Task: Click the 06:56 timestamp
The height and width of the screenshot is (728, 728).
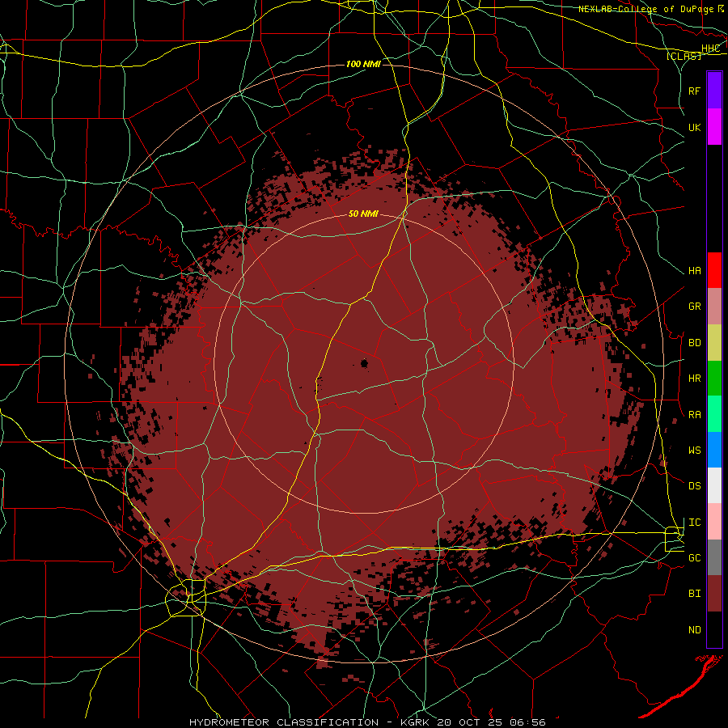Action: 527,722
